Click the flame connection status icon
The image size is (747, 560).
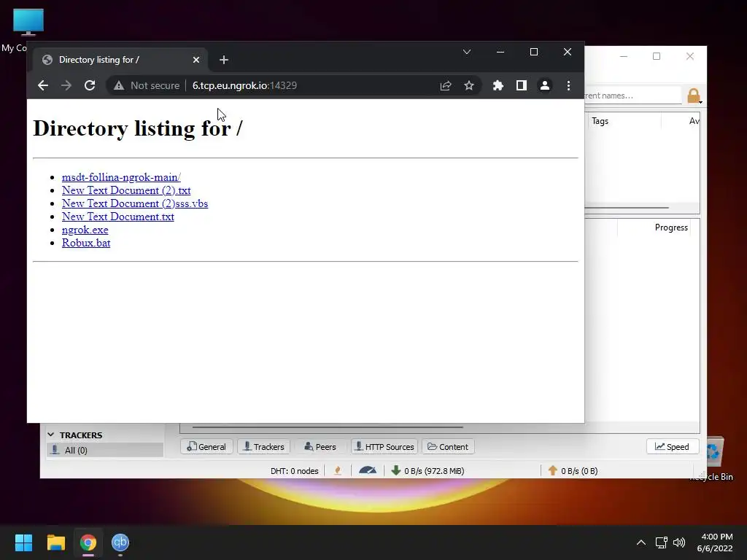point(338,470)
